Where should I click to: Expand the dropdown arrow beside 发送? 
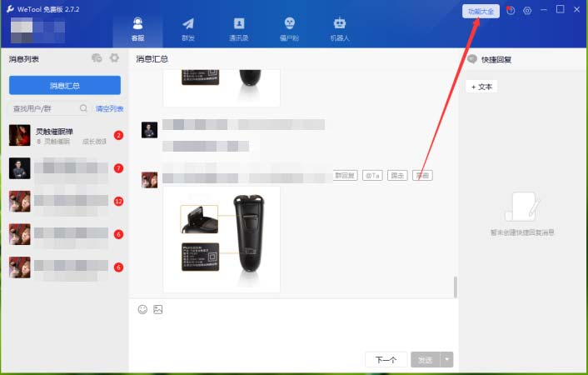click(x=447, y=360)
